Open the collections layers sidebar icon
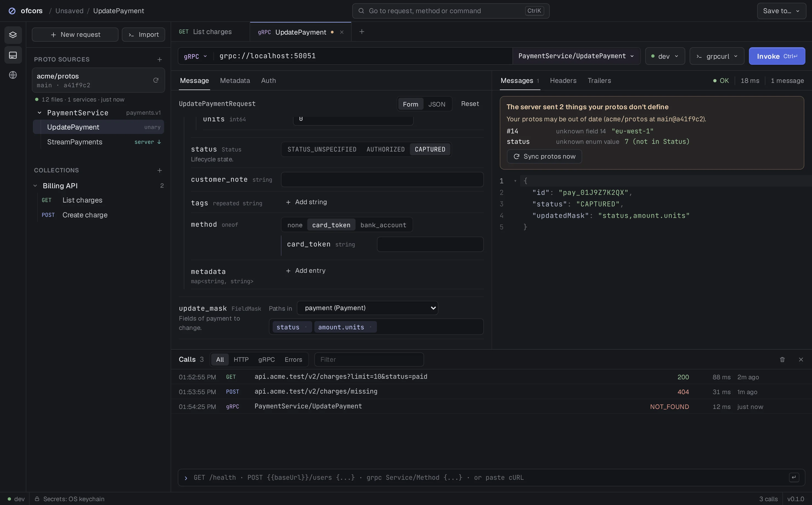The height and width of the screenshot is (505, 812). [x=13, y=35]
